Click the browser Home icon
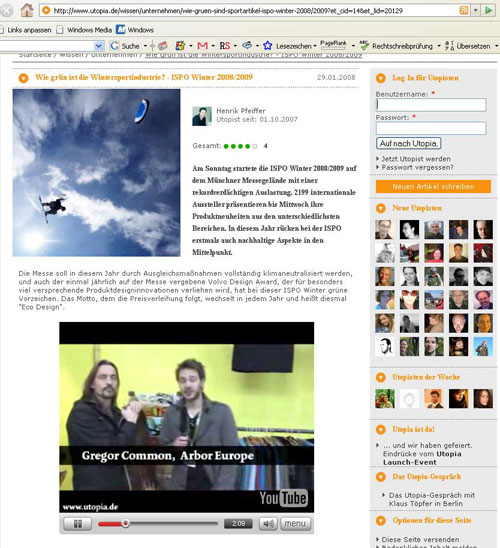Screen dimensions: 500x548 [27, 10]
